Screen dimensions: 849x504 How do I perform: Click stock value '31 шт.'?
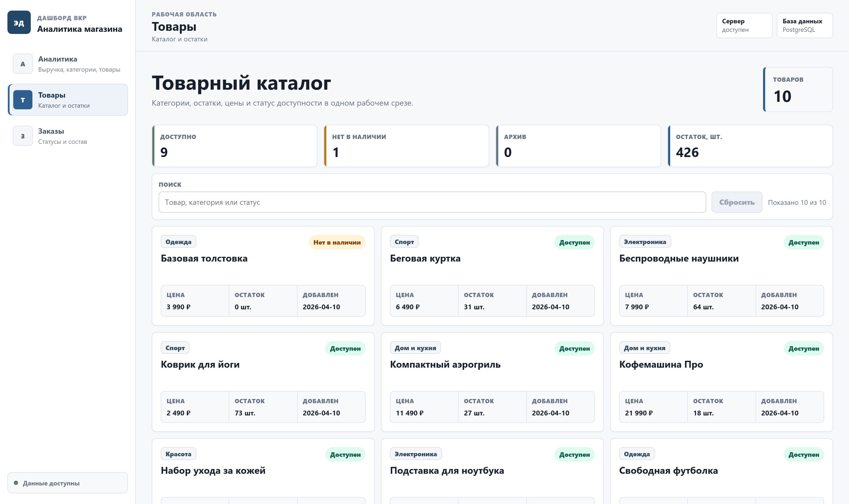474,307
